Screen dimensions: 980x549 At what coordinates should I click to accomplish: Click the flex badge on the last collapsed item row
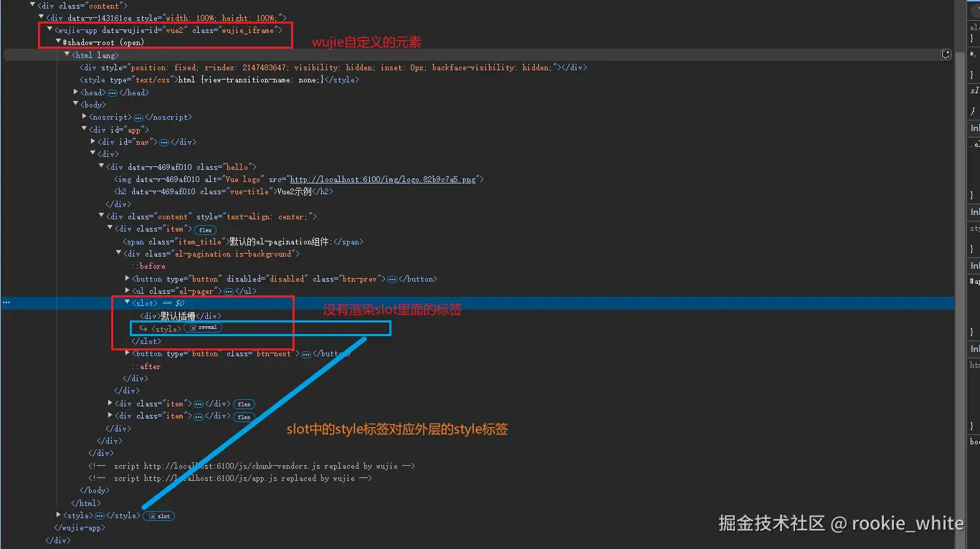(244, 416)
